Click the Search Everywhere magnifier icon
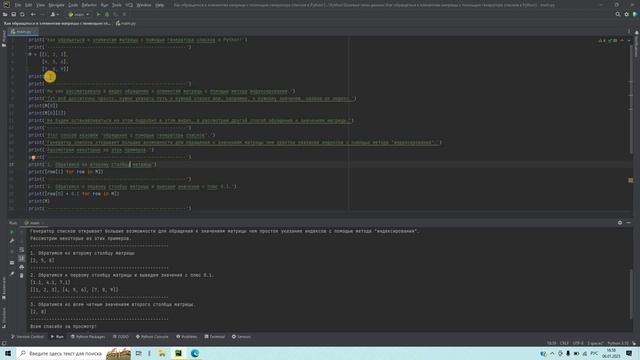 [618, 14]
